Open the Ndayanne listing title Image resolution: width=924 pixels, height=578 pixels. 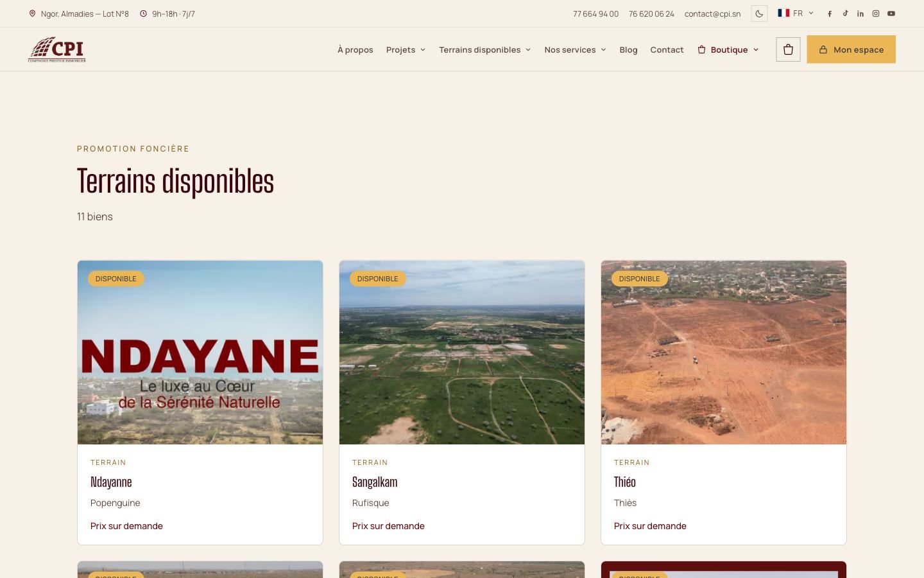pos(111,482)
